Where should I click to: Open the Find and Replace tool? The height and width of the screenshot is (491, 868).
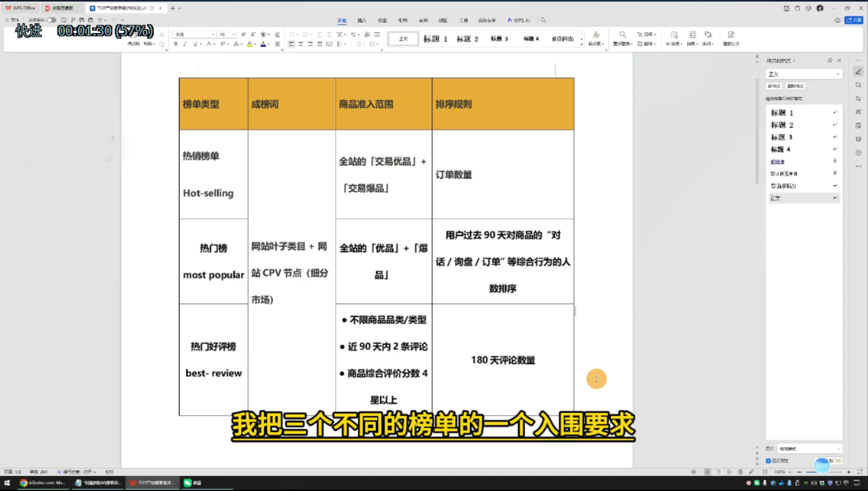[x=622, y=38]
